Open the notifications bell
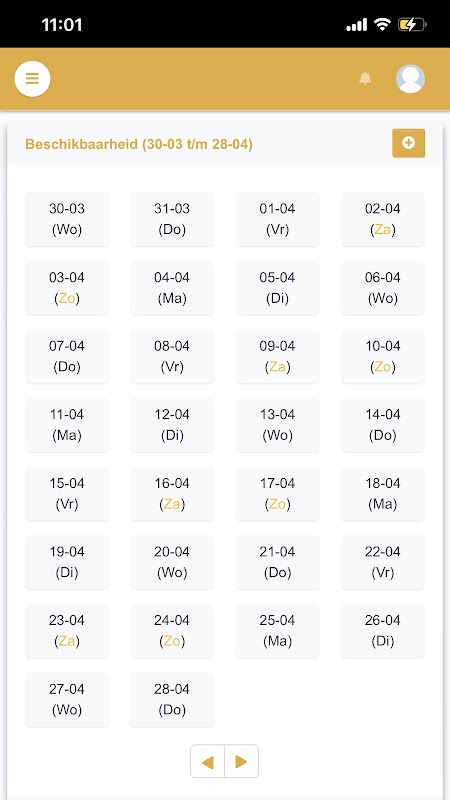Viewport: 450px width, 800px height. point(365,79)
